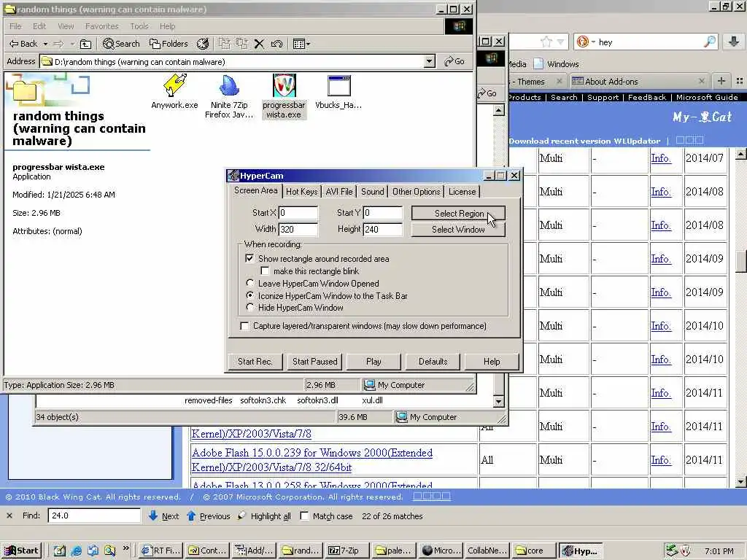The height and width of the screenshot is (560, 747).
Task: Switch to the AVI File tab
Action: (339, 192)
